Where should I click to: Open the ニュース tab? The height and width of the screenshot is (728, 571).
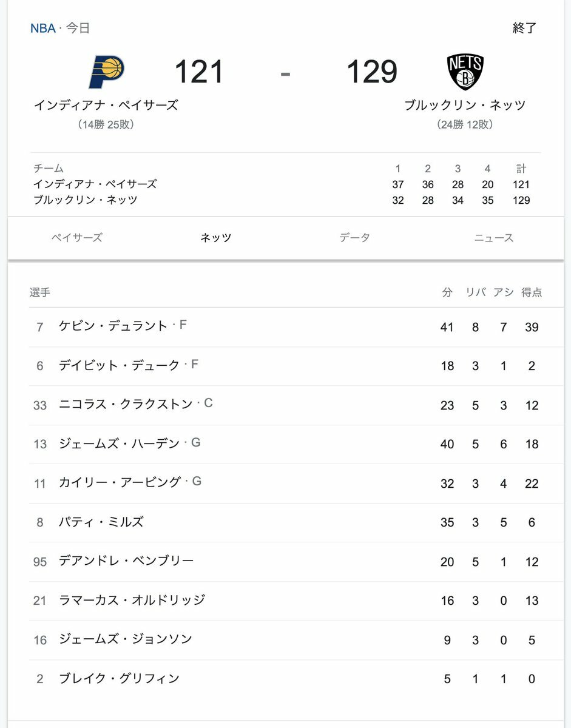(494, 238)
